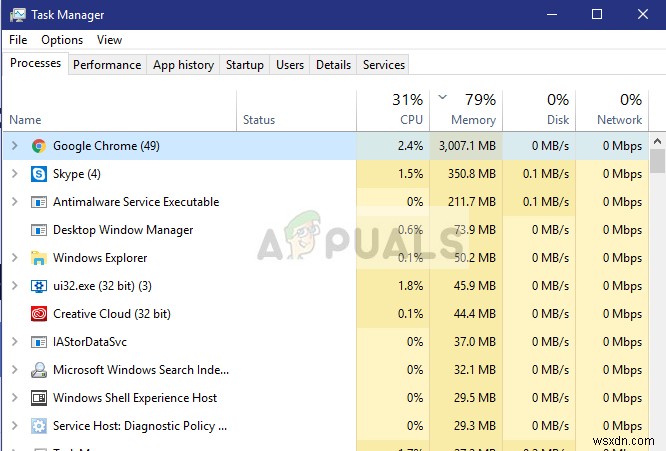Expand the Microsoft Windows Search Indexer row
The image size is (666, 451).
coord(14,370)
